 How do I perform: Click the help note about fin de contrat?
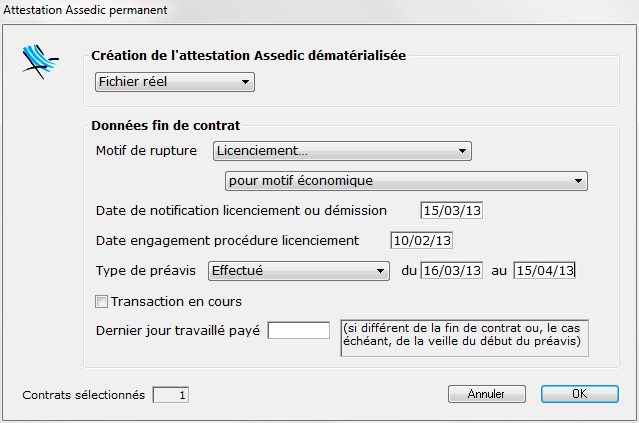click(465, 338)
